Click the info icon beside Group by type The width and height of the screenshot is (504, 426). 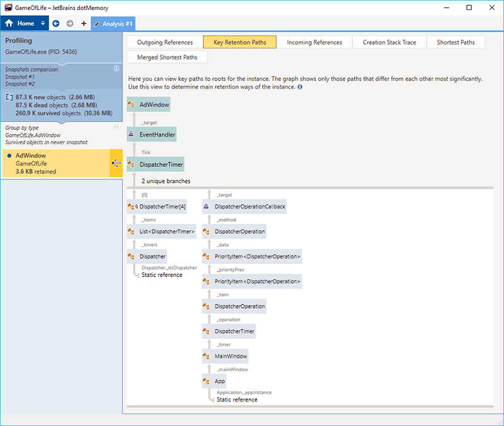[116, 127]
